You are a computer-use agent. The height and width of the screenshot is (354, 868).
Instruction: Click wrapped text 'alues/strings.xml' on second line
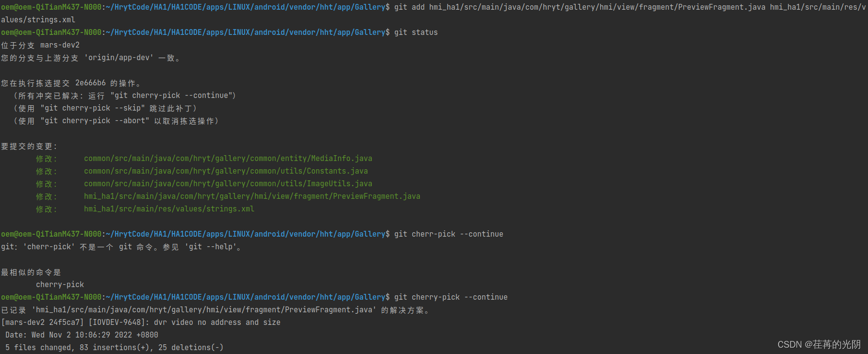(38, 20)
